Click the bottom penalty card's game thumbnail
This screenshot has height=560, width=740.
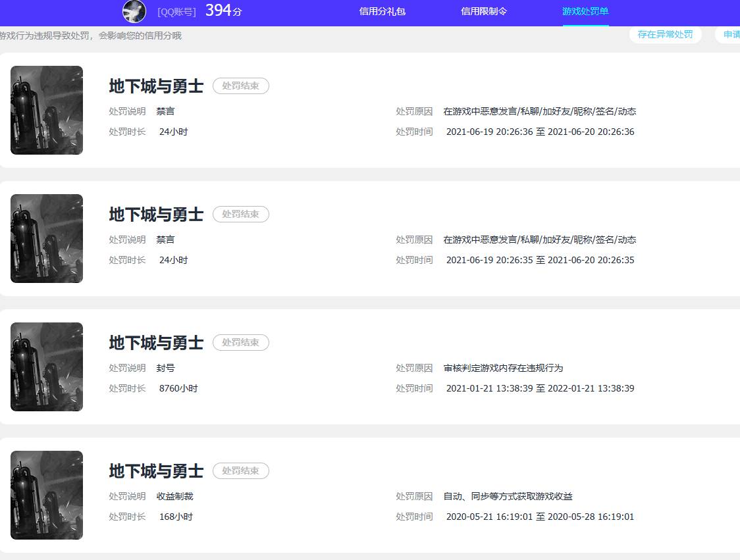point(46,495)
